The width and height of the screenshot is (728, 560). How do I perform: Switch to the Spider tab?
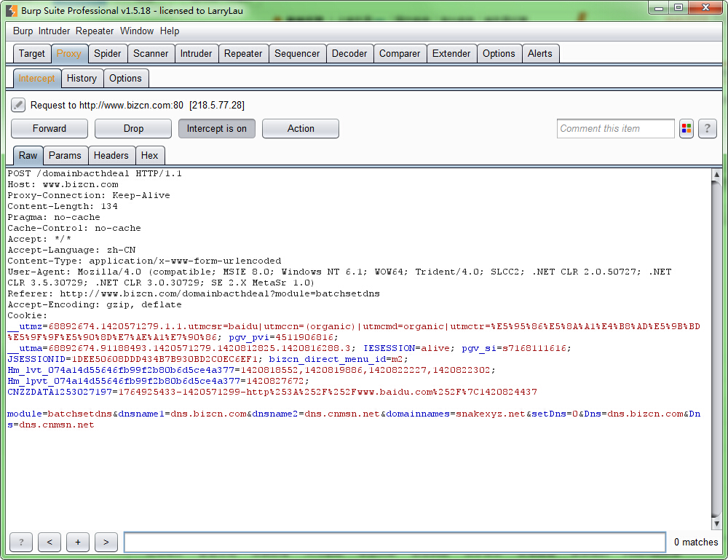click(107, 53)
